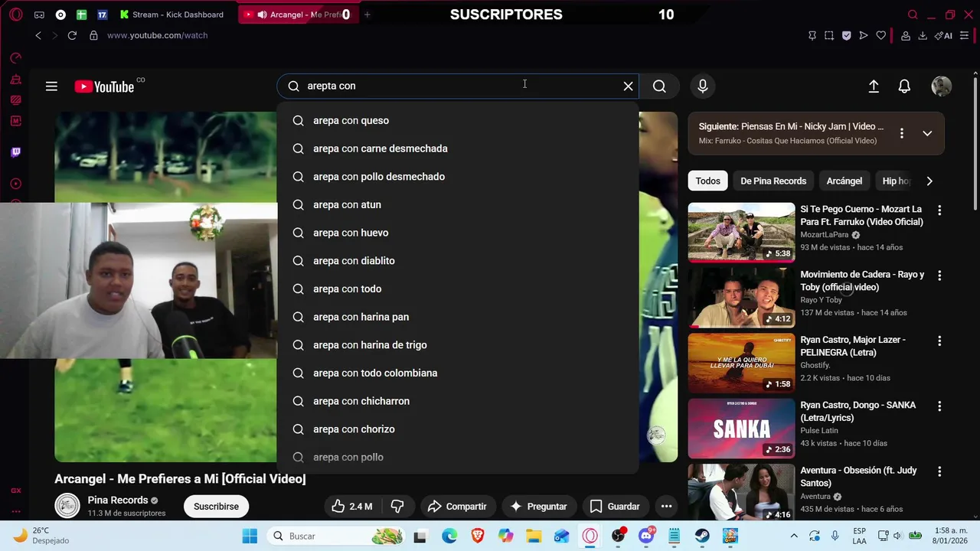Start voice search with the microphone

702,86
